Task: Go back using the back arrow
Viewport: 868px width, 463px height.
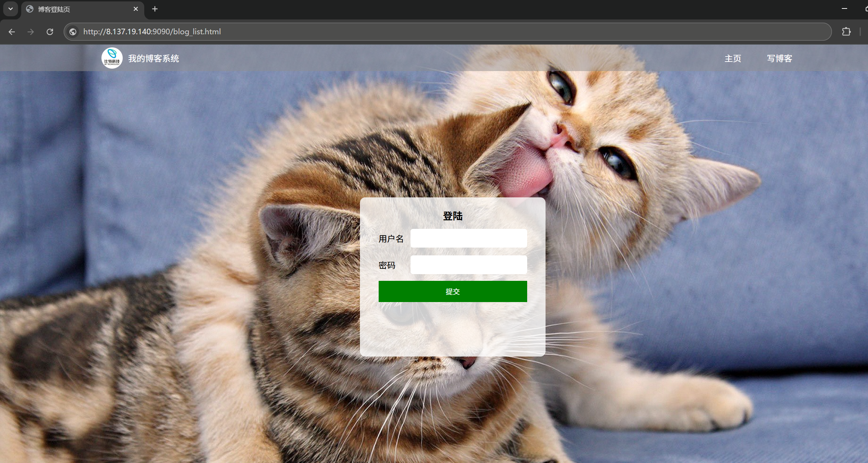Action: pos(12,32)
